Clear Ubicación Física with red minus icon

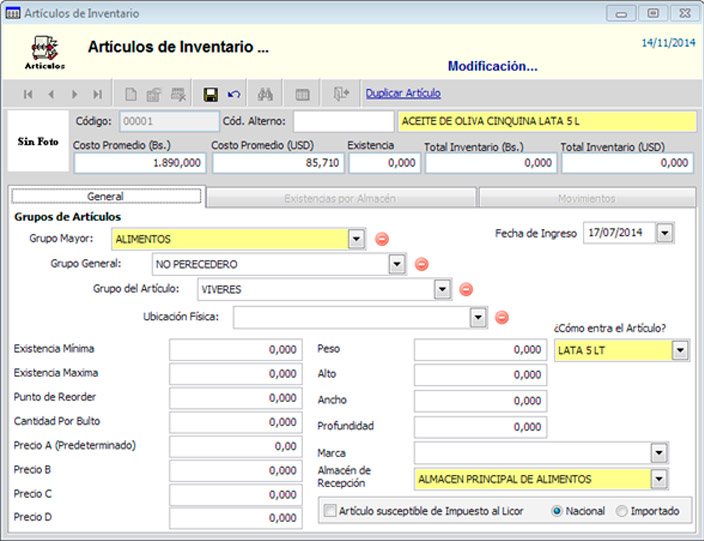tap(502, 317)
